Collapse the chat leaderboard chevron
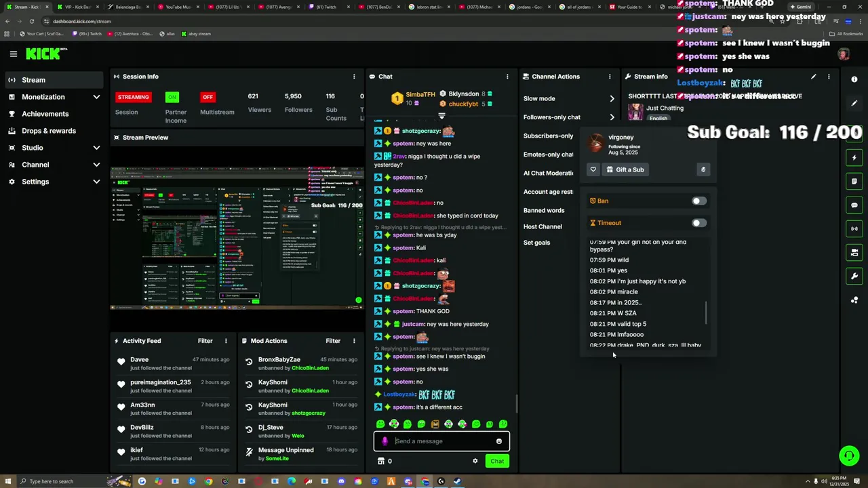The width and height of the screenshot is (868, 488). 441,116
